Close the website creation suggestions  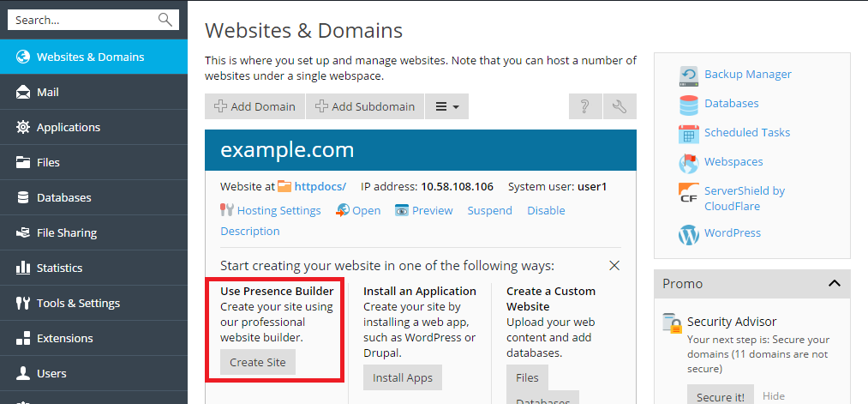(614, 266)
